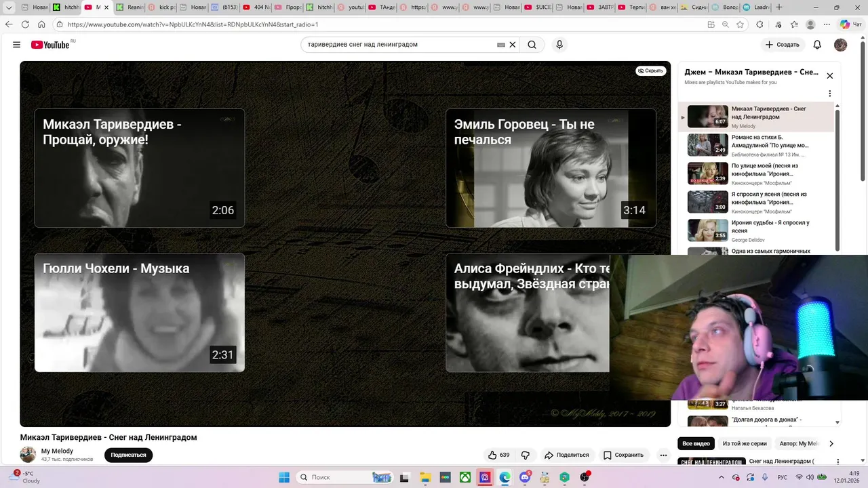Open Алиса Фрейндлих end-screen card

pyautogui.click(x=528, y=312)
